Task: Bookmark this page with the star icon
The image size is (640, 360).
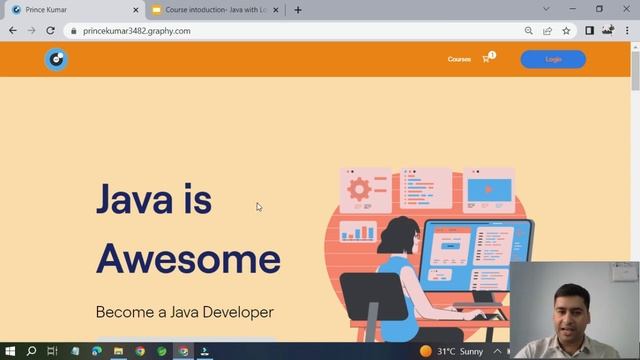Action: pyautogui.click(x=566, y=31)
